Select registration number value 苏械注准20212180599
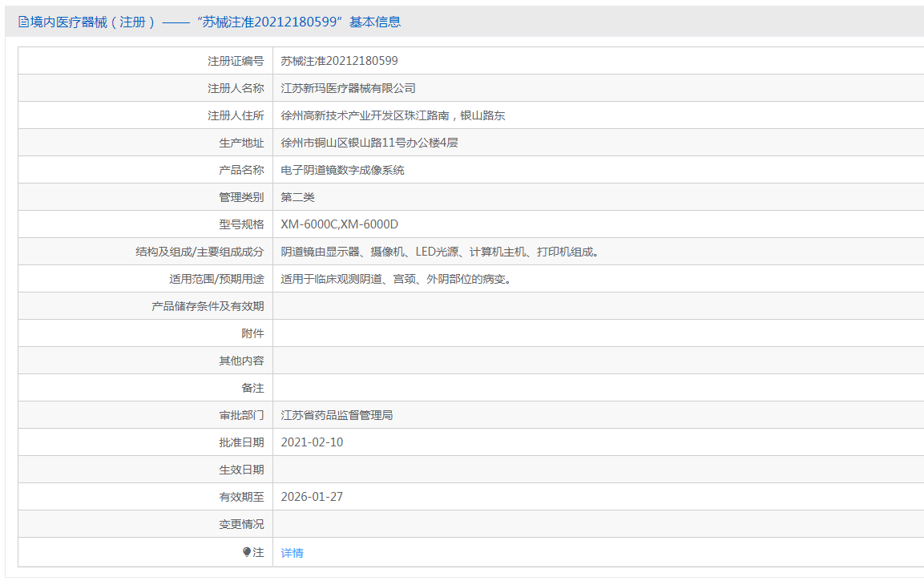 pyautogui.click(x=339, y=61)
